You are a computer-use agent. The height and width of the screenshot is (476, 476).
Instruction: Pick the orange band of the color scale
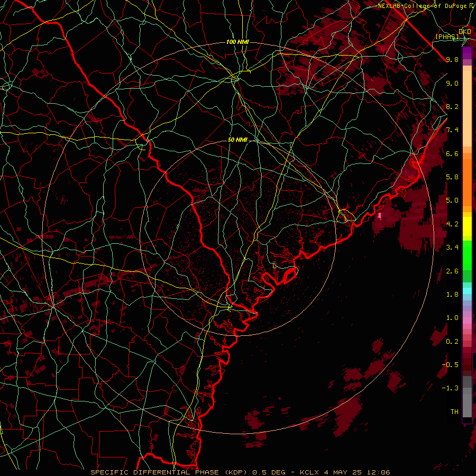(x=467, y=182)
